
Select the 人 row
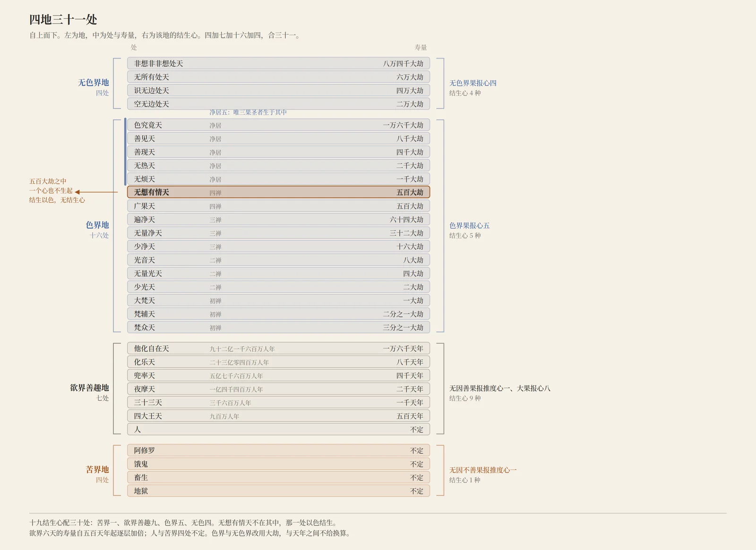click(x=278, y=430)
